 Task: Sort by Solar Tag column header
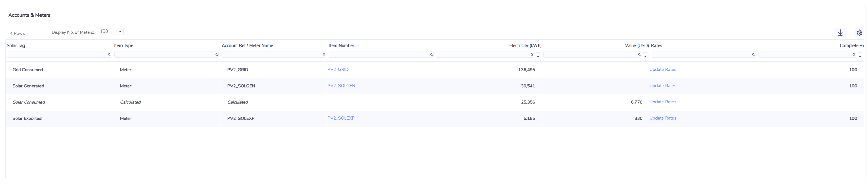pyautogui.click(x=16, y=45)
